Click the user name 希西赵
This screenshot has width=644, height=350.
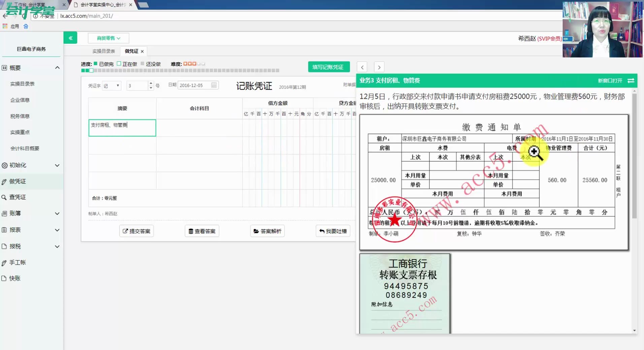[527, 39]
